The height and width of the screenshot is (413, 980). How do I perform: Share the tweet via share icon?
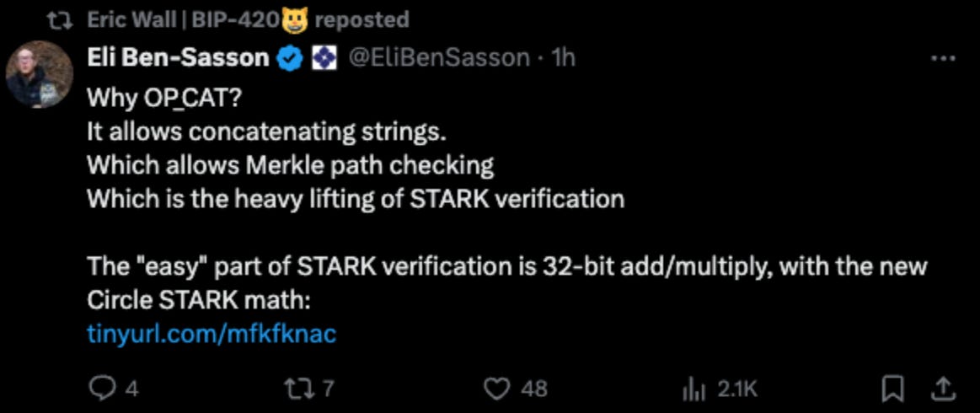943,388
